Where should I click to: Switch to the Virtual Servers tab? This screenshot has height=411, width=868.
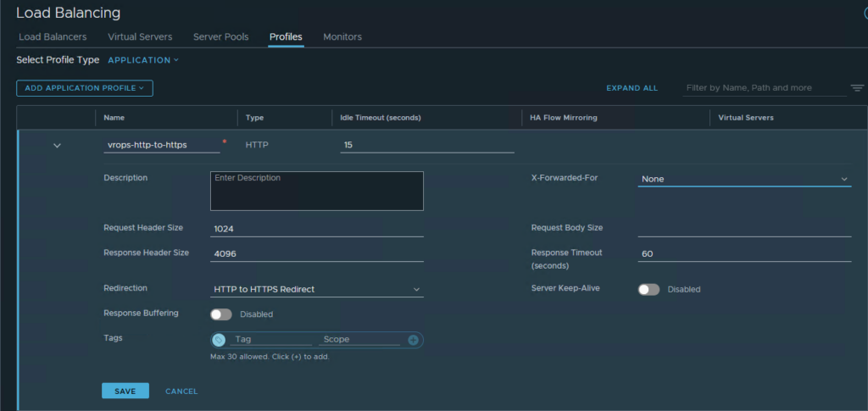[140, 37]
